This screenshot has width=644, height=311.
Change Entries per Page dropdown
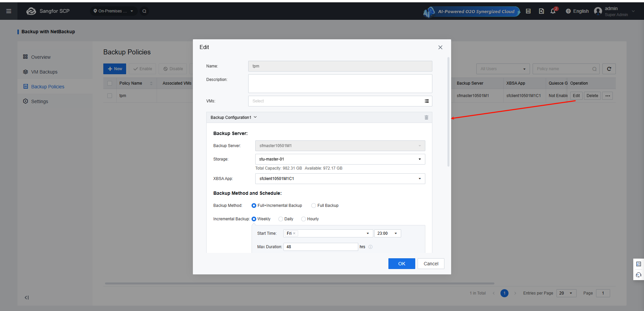566,293
